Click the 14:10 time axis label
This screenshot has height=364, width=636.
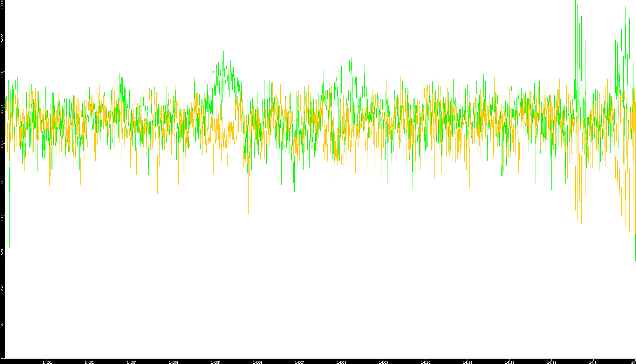click(x=425, y=362)
